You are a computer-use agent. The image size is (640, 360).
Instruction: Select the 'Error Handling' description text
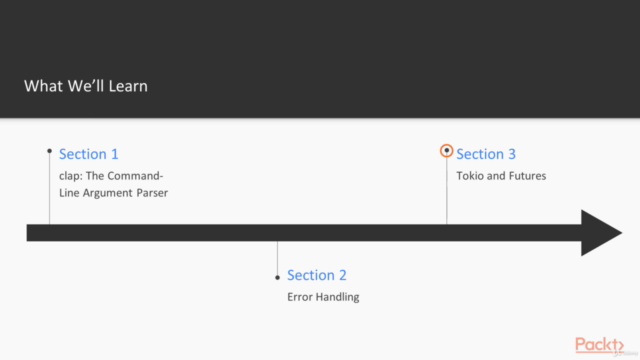323,297
